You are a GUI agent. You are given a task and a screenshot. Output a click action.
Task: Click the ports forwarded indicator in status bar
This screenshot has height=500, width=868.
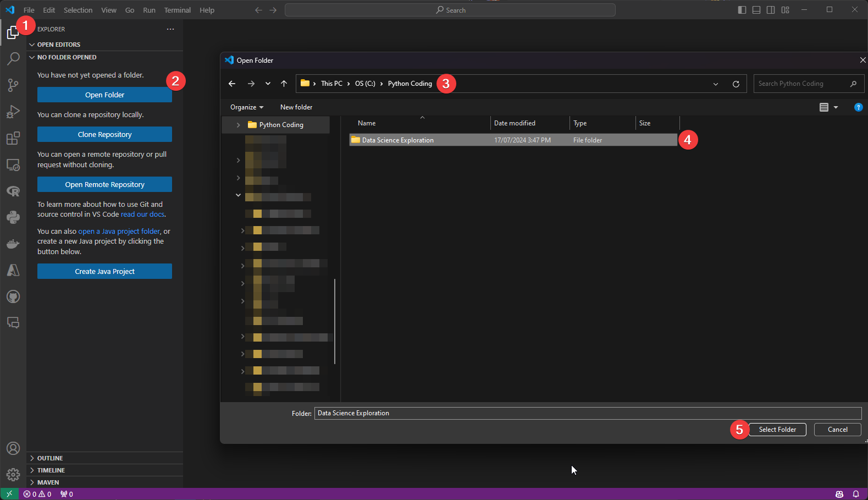(67, 494)
